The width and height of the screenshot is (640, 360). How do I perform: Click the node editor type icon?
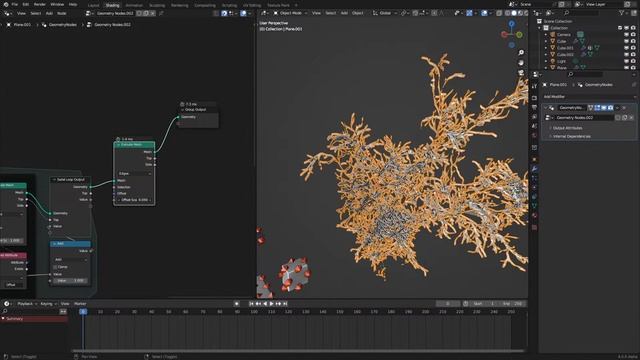(7, 13)
